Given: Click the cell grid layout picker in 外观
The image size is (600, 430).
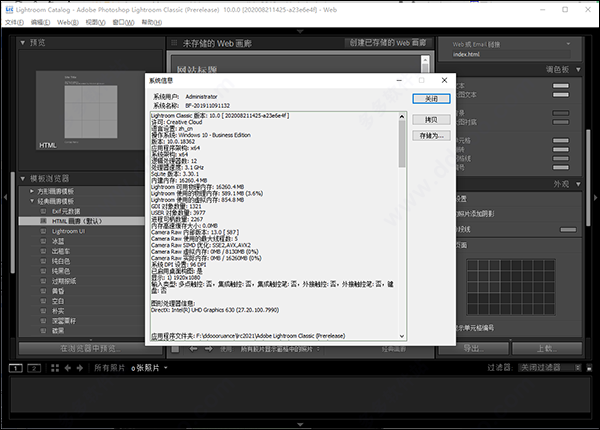Looking at the screenshot, I should (511, 287).
